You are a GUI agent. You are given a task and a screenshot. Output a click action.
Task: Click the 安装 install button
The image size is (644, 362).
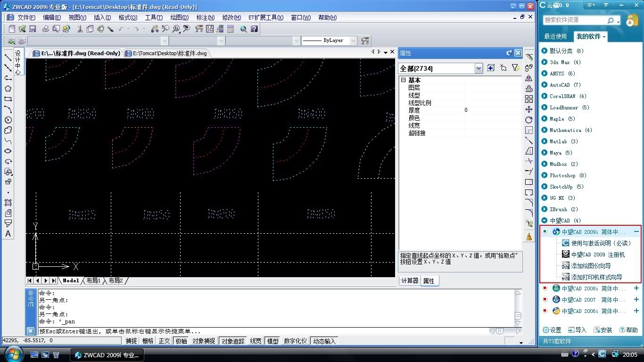[603, 330]
